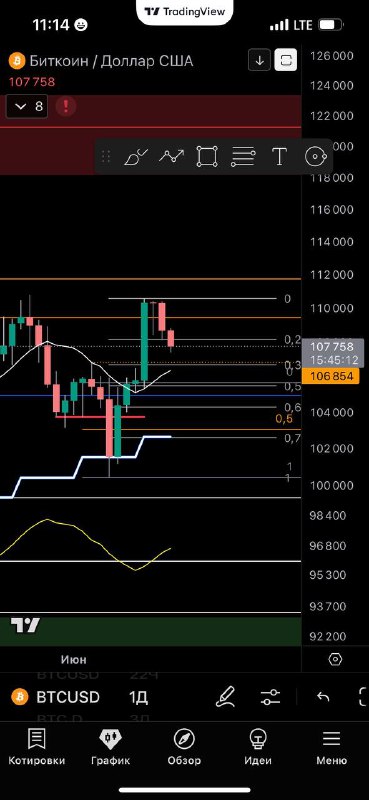
Task: Tap the undo arrow
Action: point(323,697)
